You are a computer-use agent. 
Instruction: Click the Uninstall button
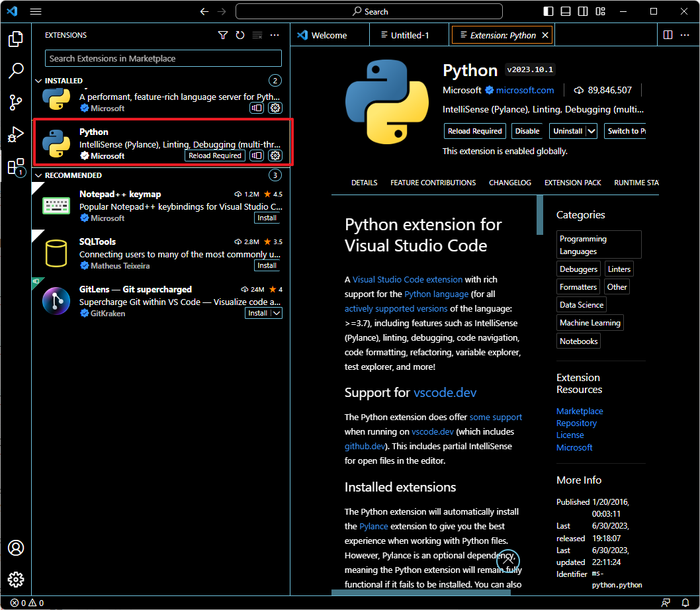pyautogui.click(x=568, y=131)
